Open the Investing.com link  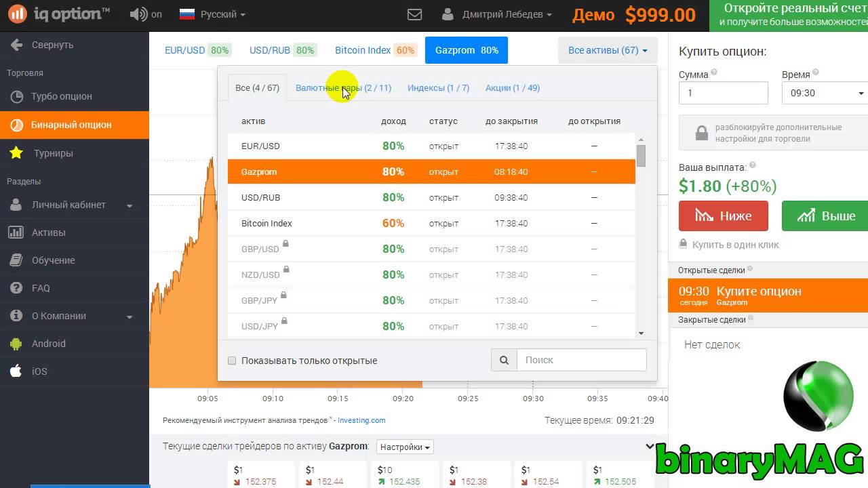tap(361, 420)
